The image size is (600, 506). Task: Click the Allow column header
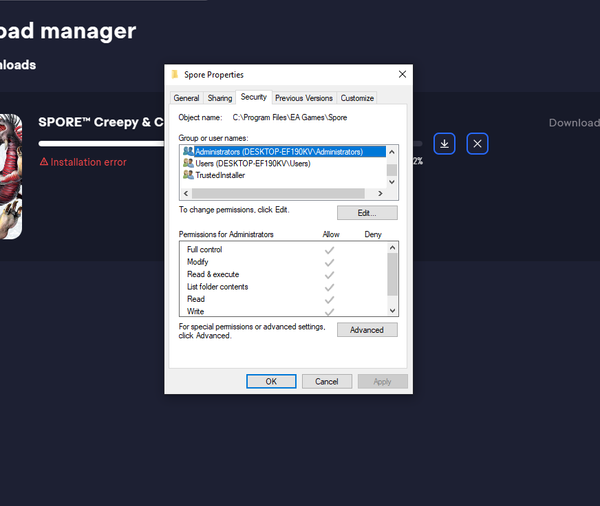pyautogui.click(x=331, y=234)
